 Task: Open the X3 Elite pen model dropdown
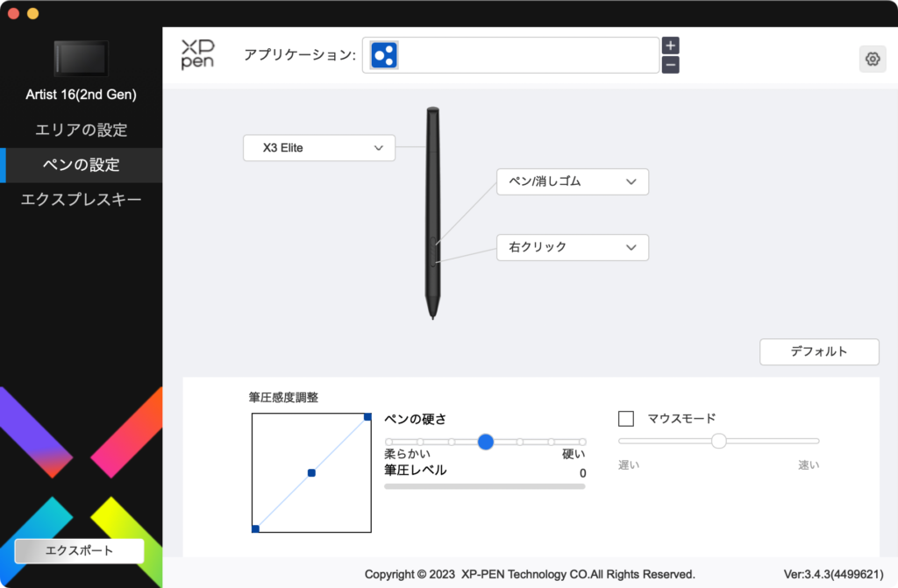coord(319,148)
